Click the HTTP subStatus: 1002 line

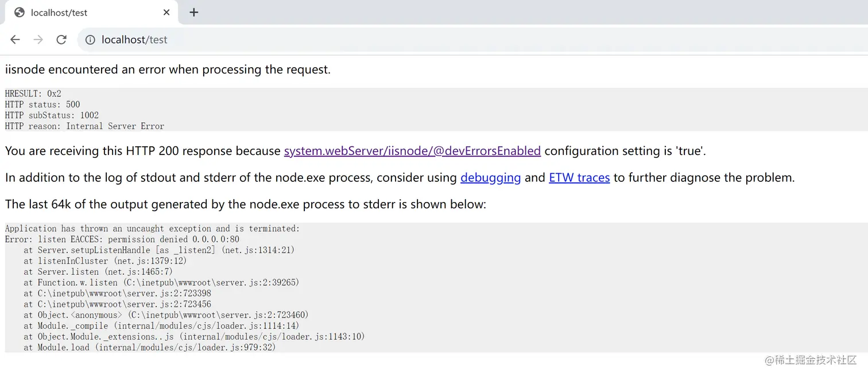[52, 115]
